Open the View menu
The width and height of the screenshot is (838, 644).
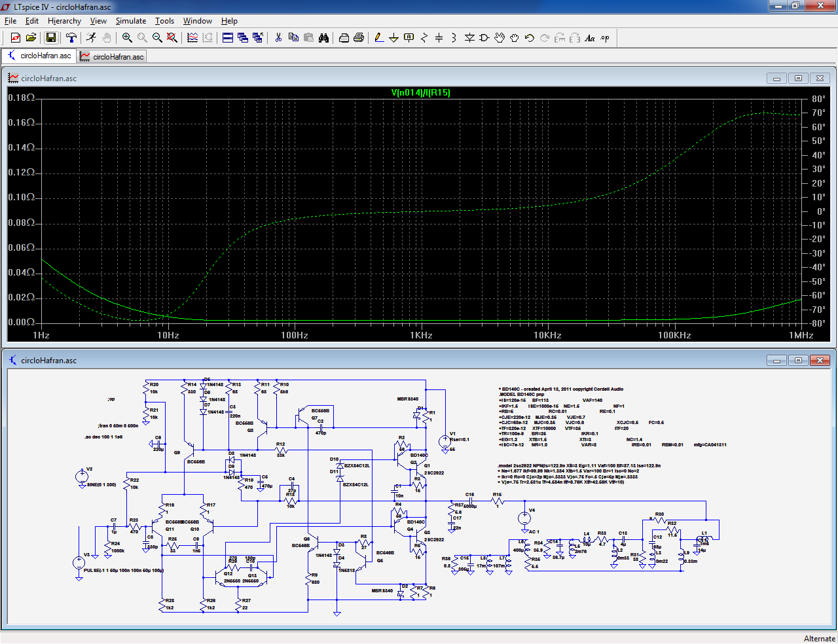(x=98, y=21)
